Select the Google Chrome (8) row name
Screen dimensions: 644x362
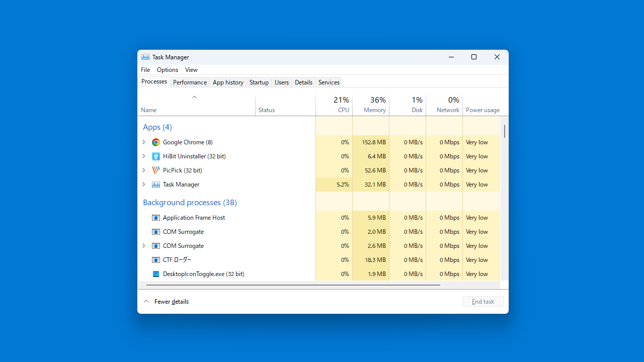(188, 142)
